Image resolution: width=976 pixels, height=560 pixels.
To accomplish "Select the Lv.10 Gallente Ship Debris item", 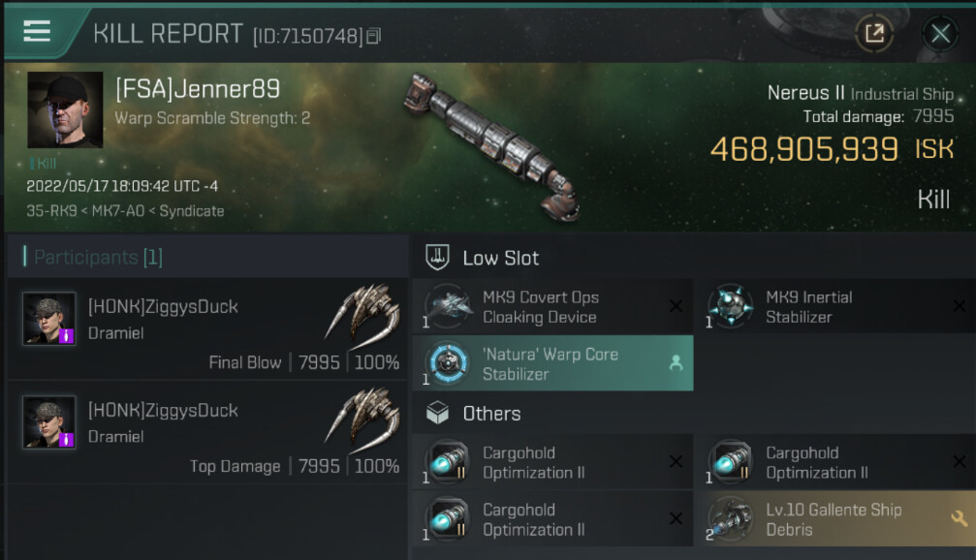I will tap(835, 519).
